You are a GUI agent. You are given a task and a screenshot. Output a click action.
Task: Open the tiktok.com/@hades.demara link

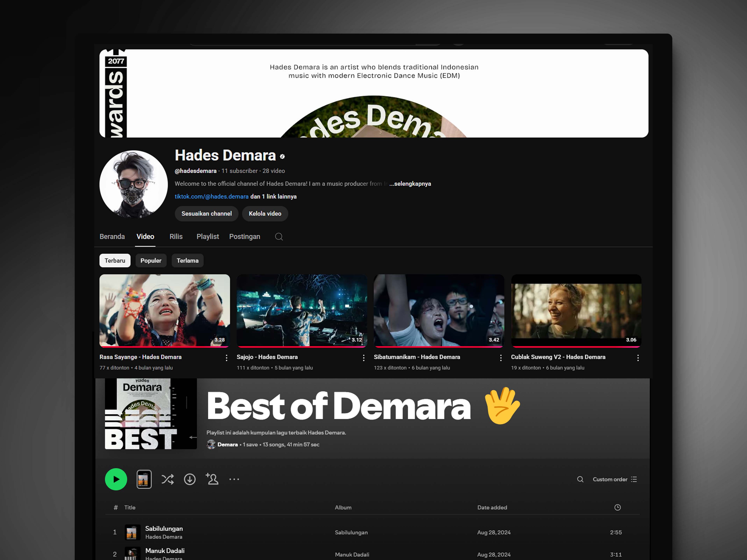click(x=211, y=196)
